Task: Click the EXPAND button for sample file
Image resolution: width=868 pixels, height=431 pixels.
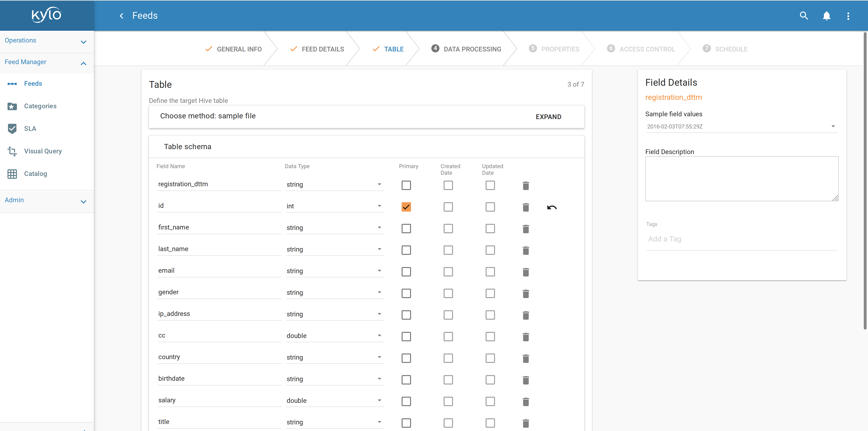Action: (x=548, y=116)
